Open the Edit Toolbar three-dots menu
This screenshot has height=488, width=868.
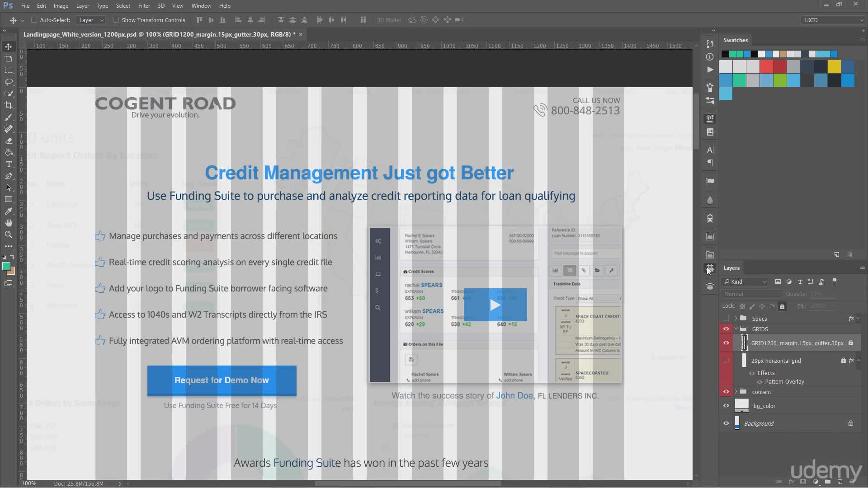click(9, 246)
